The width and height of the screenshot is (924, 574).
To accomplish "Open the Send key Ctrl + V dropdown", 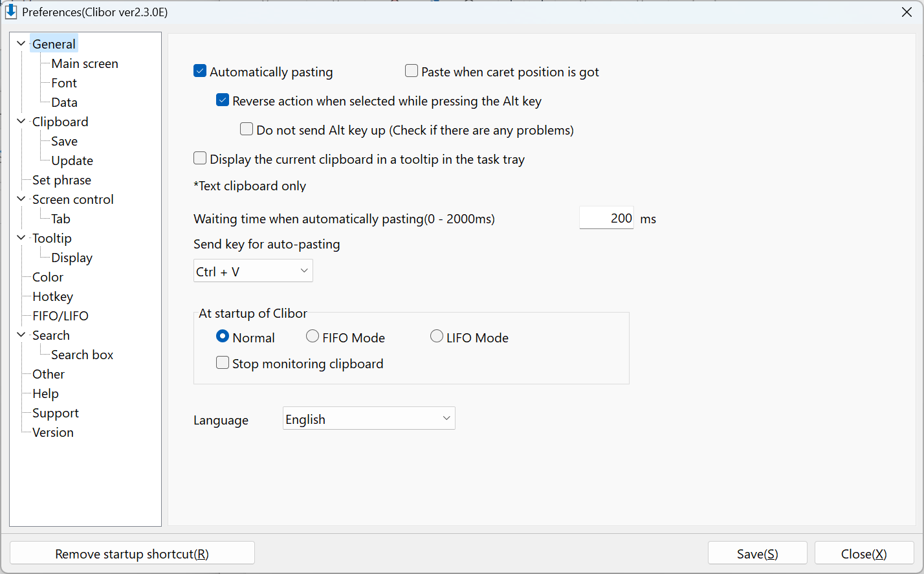I will (x=253, y=270).
